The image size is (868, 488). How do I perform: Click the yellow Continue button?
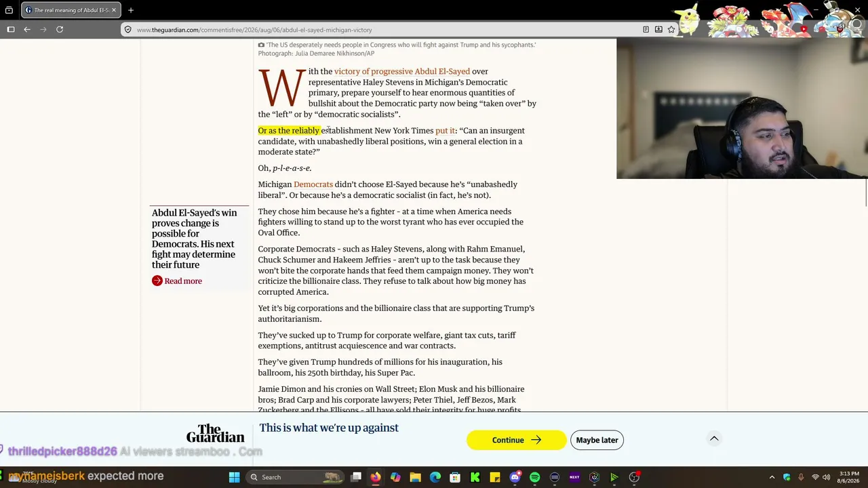[516, 440]
